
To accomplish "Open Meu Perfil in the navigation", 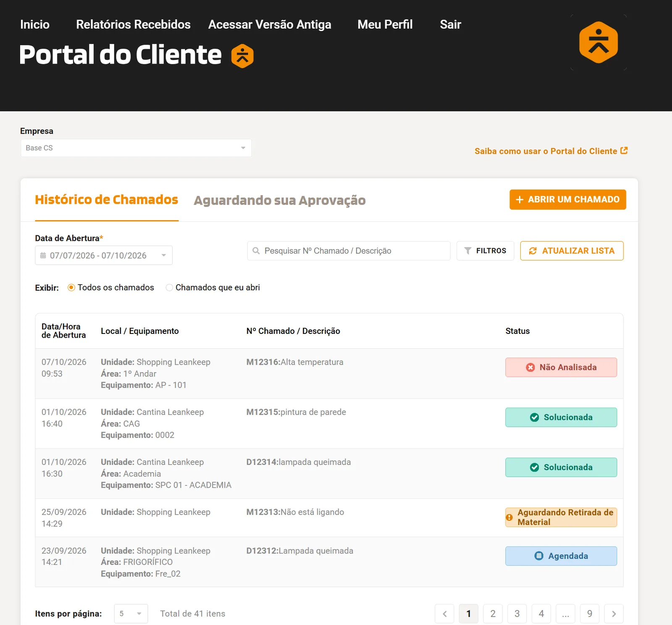I will [x=385, y=24].
